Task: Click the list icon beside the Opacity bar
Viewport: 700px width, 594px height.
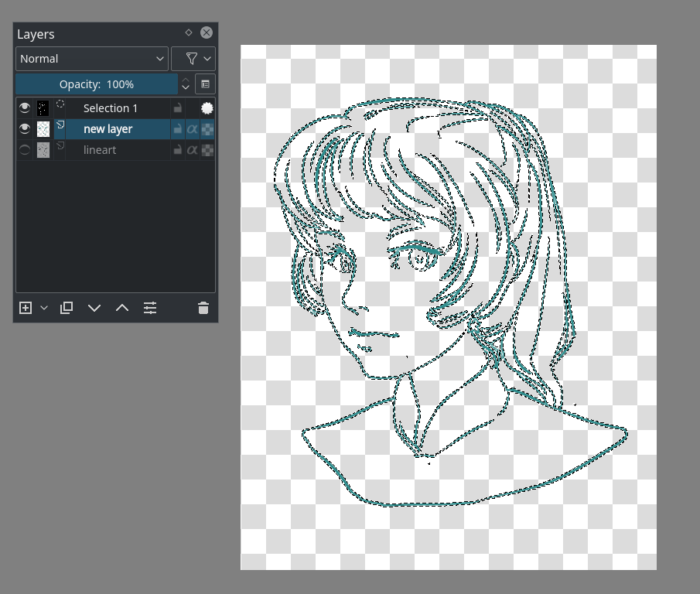Action: [205, 84]
